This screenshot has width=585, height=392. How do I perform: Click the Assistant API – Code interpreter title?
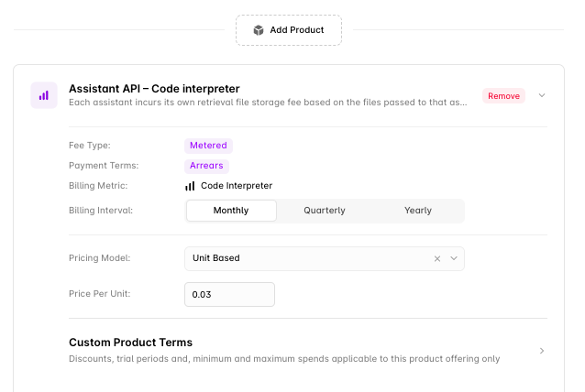pos(154,89)
